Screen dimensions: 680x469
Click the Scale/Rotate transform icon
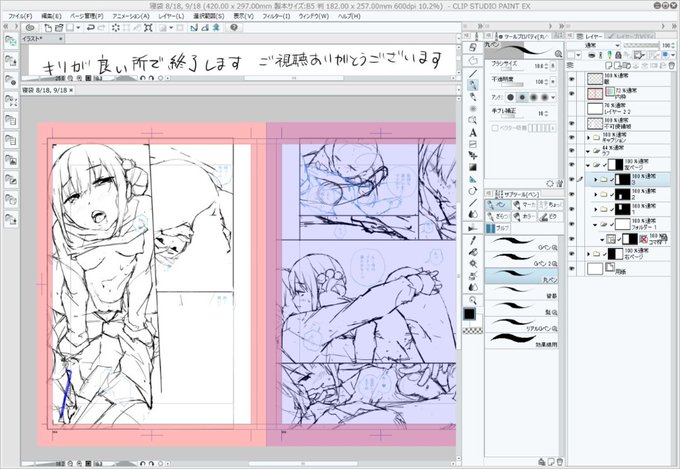pyautogui.click(x=148, y=28)
